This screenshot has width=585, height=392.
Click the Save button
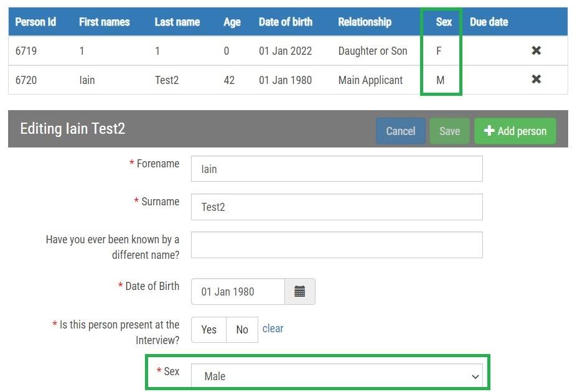click(x=449, y=131)
